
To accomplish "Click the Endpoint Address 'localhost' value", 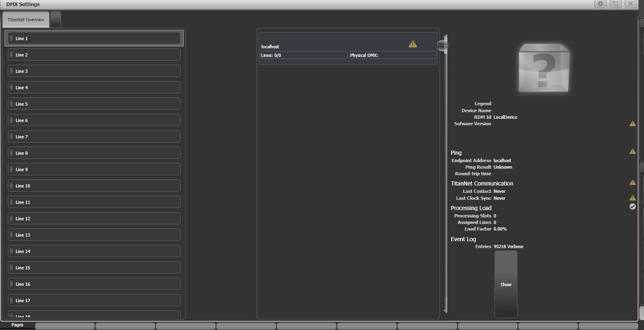I will tap(502, 160).
